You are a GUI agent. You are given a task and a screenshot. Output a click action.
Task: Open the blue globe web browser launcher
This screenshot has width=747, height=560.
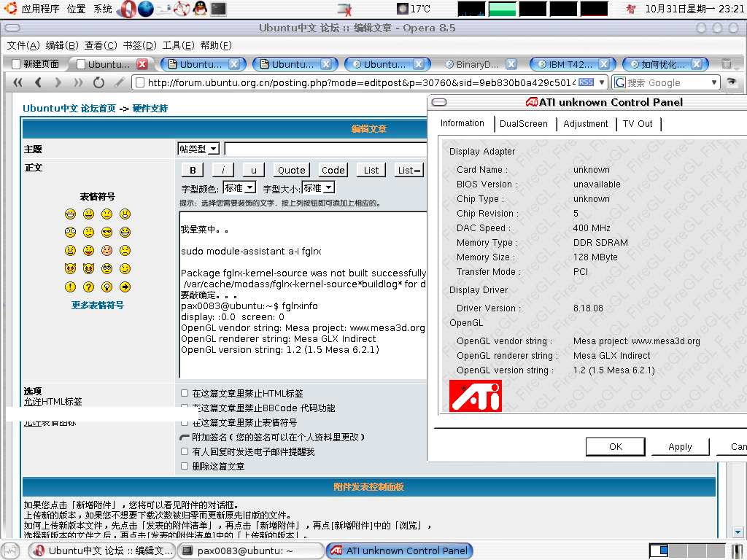[x=146, y=9]
